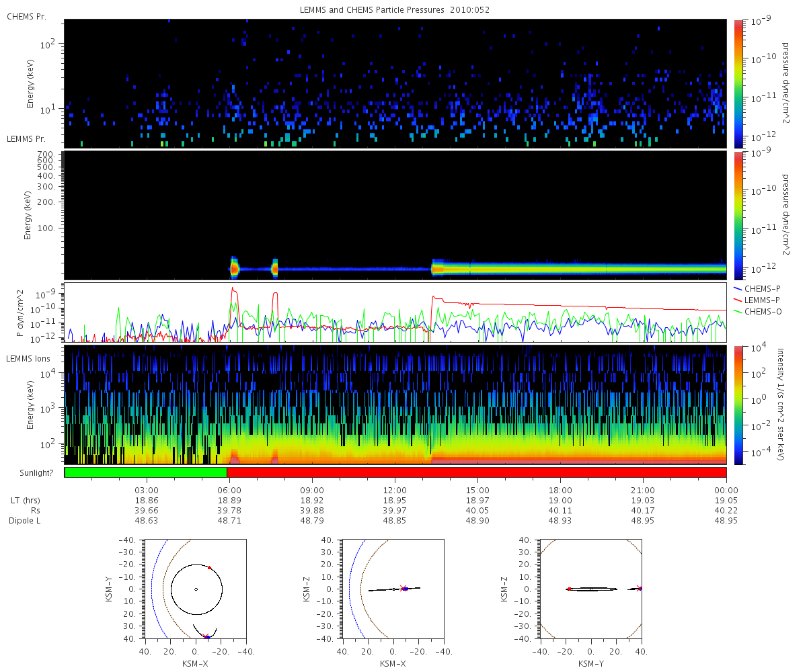Click the 'P dyn/cm^2' axis label

pos(20,312)
